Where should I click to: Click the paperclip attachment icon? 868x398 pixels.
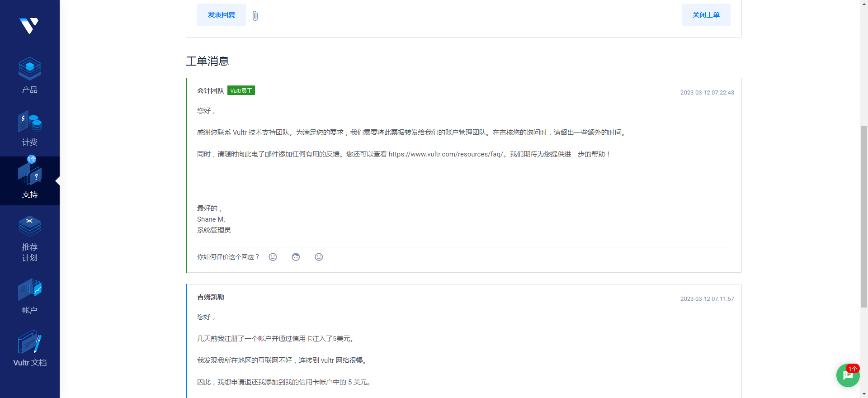tap(255, 16)
